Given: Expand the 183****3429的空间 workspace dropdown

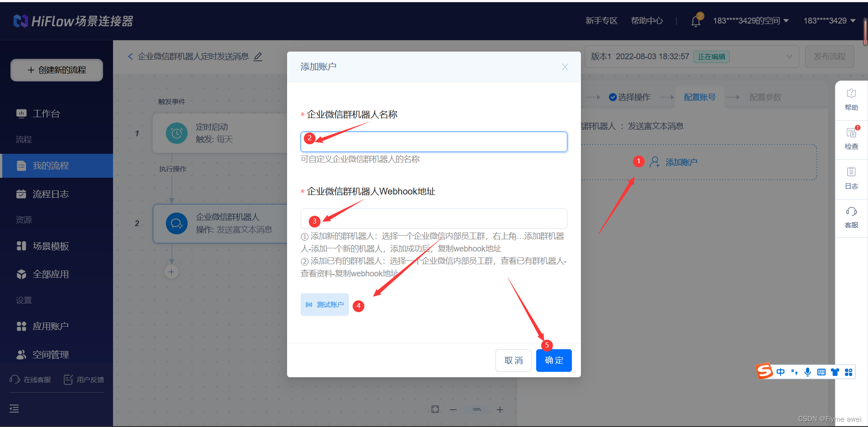Looking at the screenshot, I should click(x=751, y=21).
